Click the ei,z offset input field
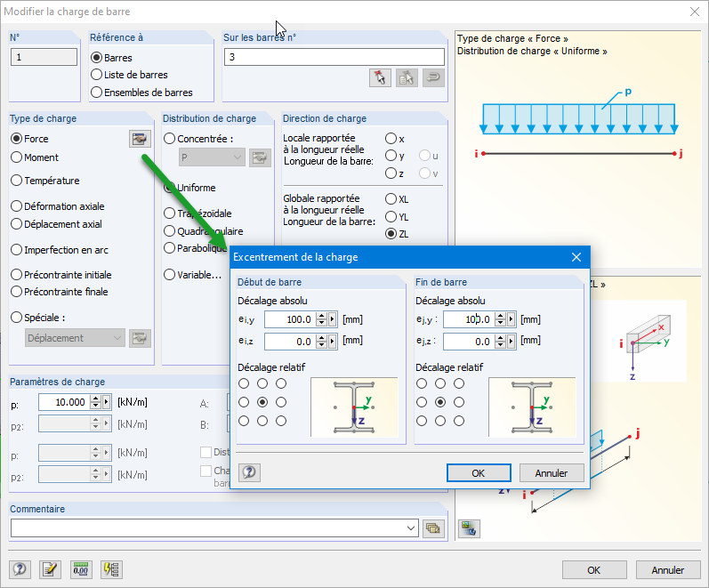This screenshot has width=709, height=588. (x=290, y=341)
